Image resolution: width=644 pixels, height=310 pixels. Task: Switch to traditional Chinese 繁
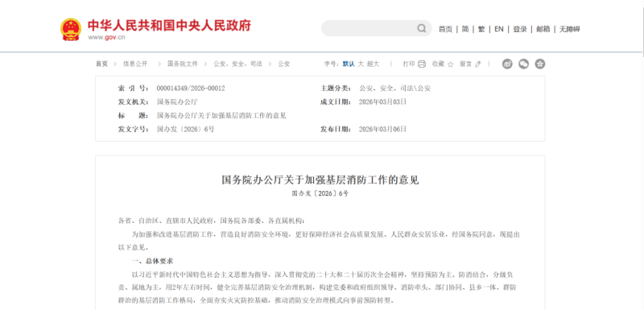(x=481, y=29)
